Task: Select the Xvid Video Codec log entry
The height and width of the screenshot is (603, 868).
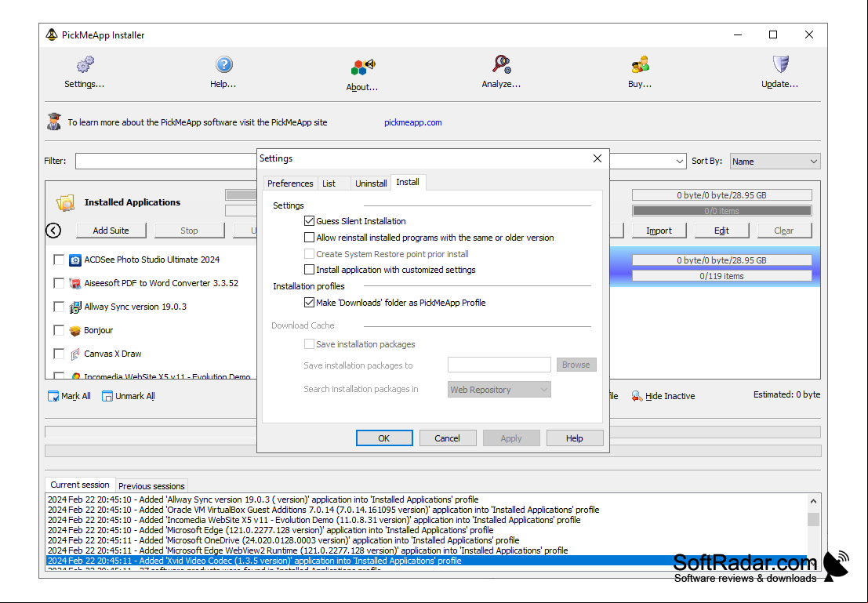Action: click(427, 561)
